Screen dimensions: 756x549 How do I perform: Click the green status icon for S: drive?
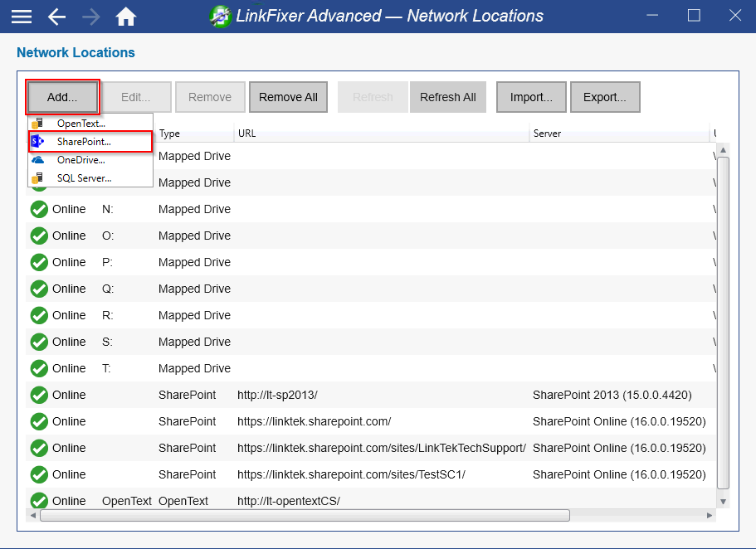39,342
